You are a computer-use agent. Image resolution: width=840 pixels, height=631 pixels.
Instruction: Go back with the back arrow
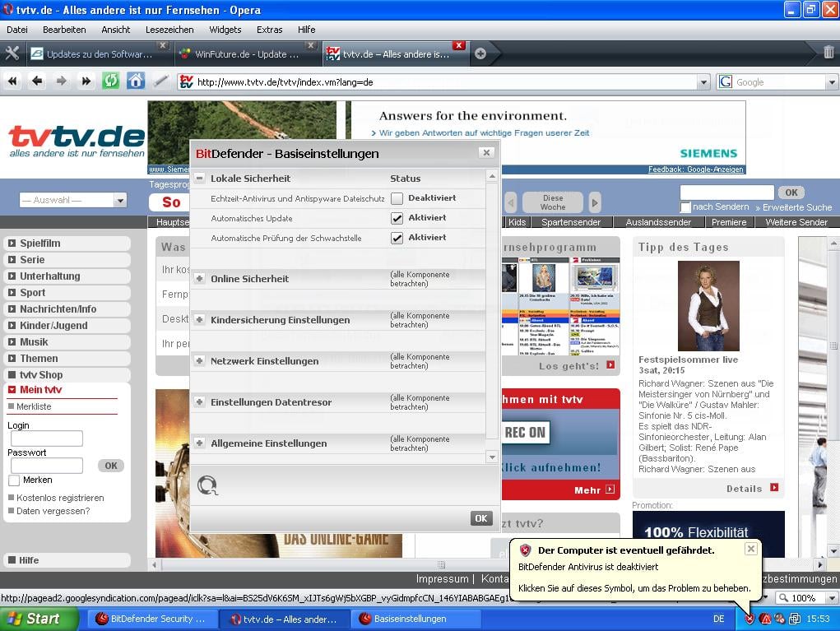[37, 81]
